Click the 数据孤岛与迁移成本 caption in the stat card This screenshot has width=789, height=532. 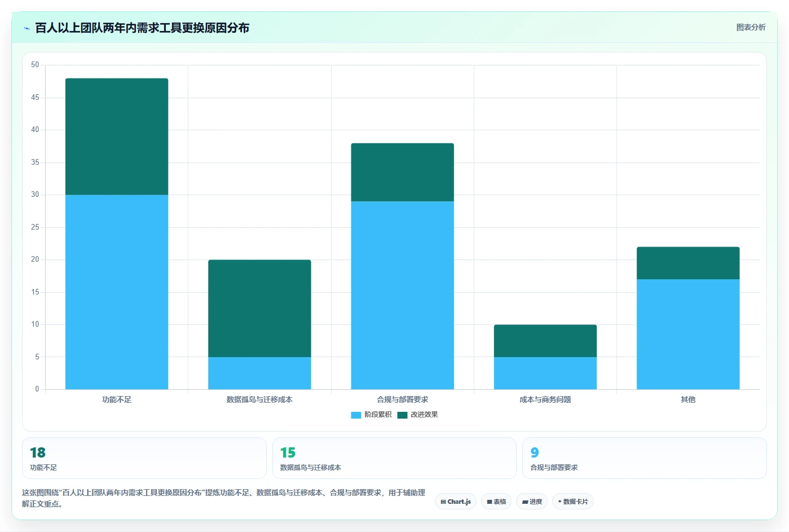(311, 468)
